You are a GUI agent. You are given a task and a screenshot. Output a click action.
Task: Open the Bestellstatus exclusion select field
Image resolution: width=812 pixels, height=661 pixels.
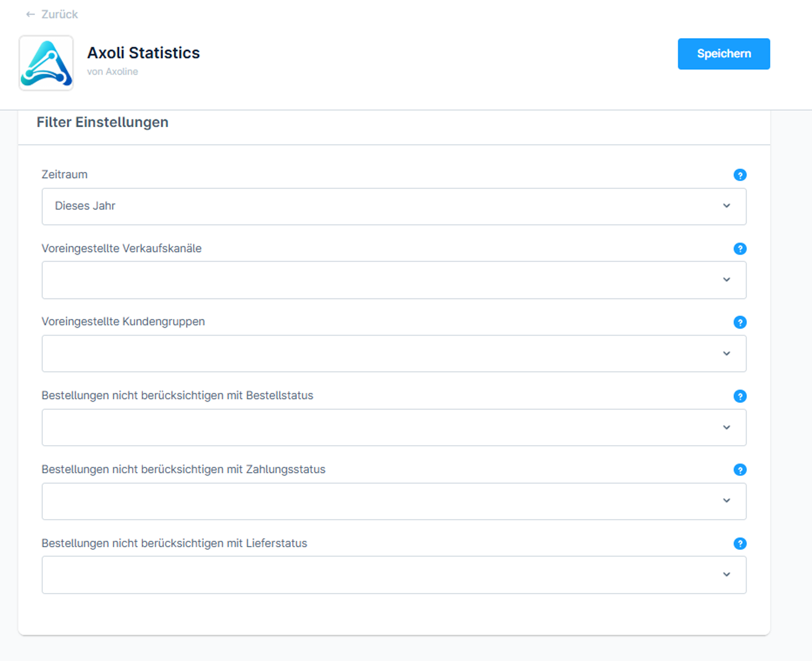click(x=394, y=427)
